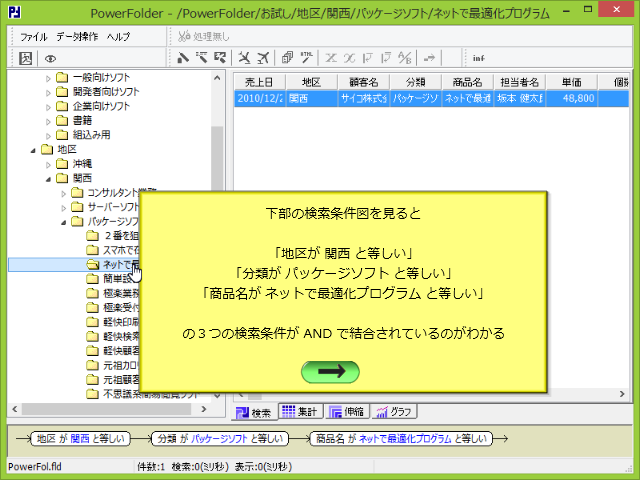
Task: Click the 地区 が 関西 と等しい condition box
Action: click(80, 439)
